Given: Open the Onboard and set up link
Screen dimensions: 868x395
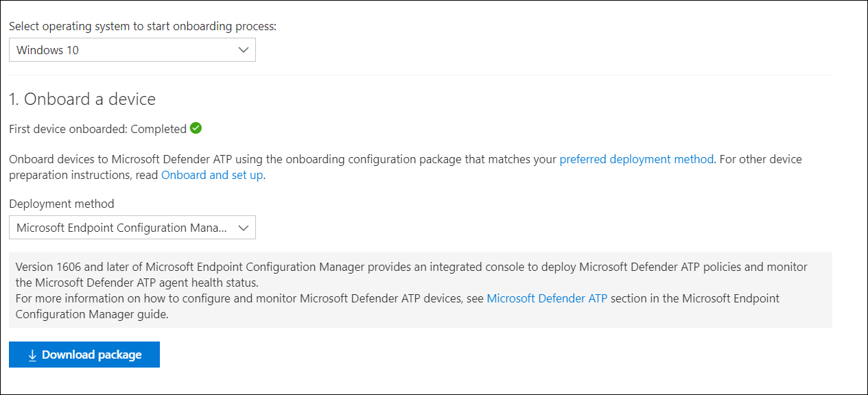Looking at the screenshot, I should pyautogui.click(x=211, y=175).
